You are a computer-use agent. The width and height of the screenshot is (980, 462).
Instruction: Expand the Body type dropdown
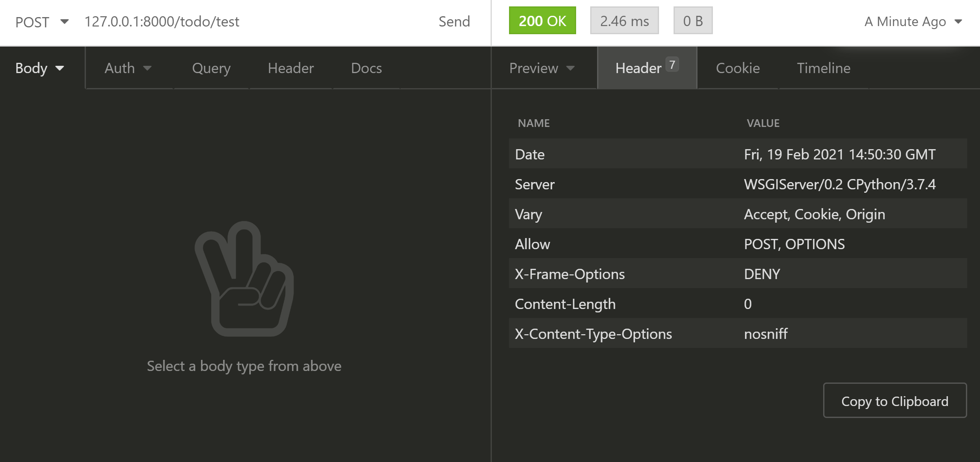tap(39, 68)
